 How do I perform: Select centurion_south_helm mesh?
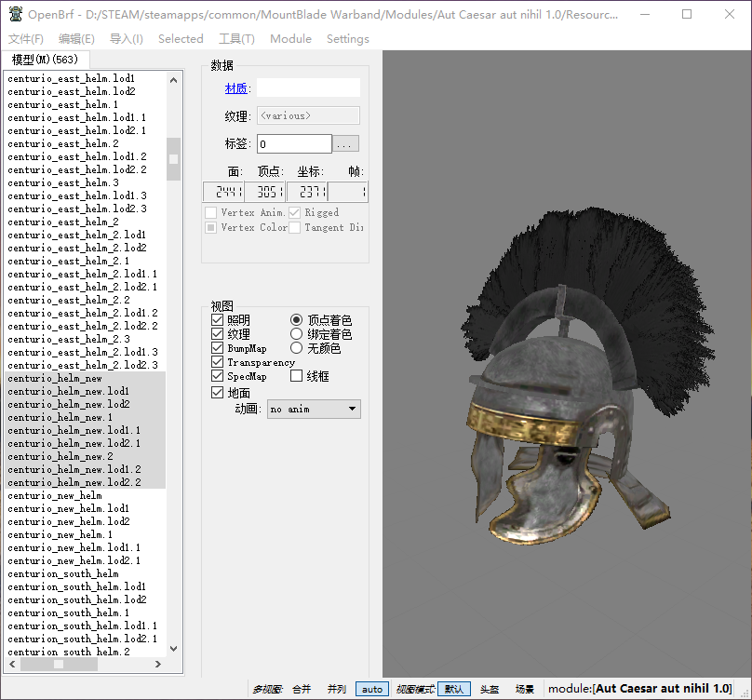(63, 573)
